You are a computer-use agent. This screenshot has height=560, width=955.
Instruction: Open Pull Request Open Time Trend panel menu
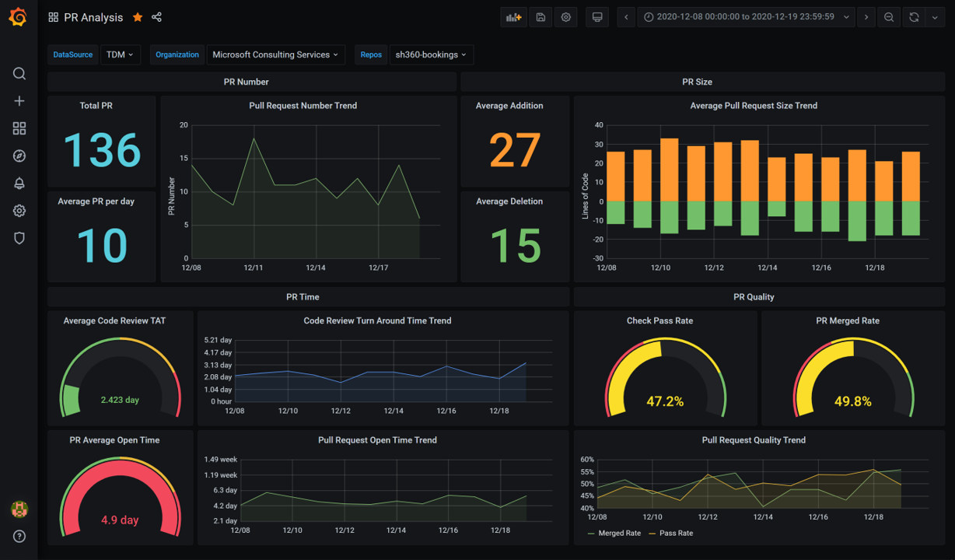(377, 440)
